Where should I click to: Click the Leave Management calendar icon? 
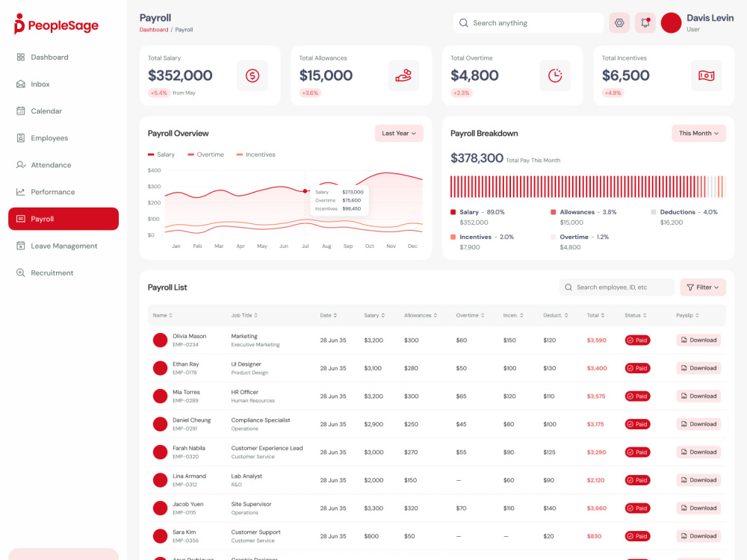[x=20, y=246]
